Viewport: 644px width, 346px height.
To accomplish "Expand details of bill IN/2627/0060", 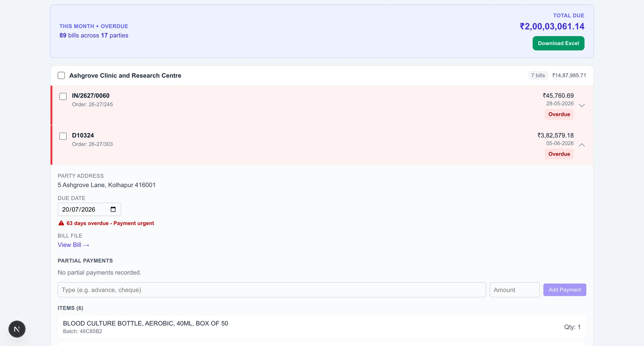I will pyautogui.click(x=582, y=105).
